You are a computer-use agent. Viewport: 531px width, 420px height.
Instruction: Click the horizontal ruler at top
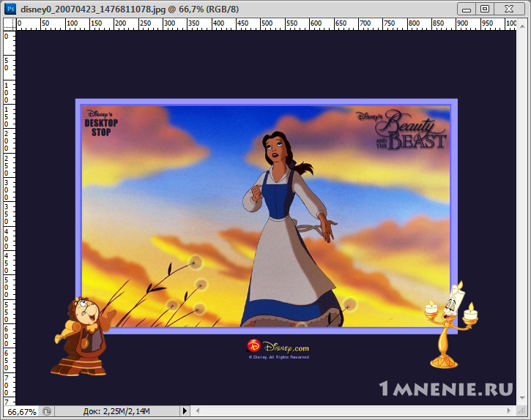point(266,24)
